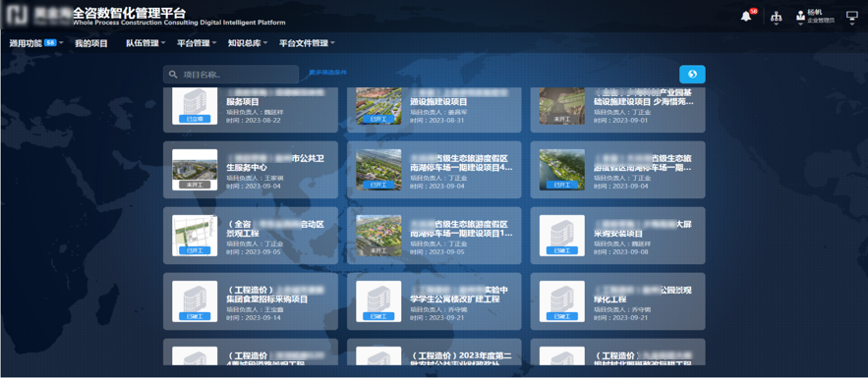The height and width of the screenshot is (378, 868).
Task: Open the 更多筛选条件 filter link
Action: (x=327, y=73)
